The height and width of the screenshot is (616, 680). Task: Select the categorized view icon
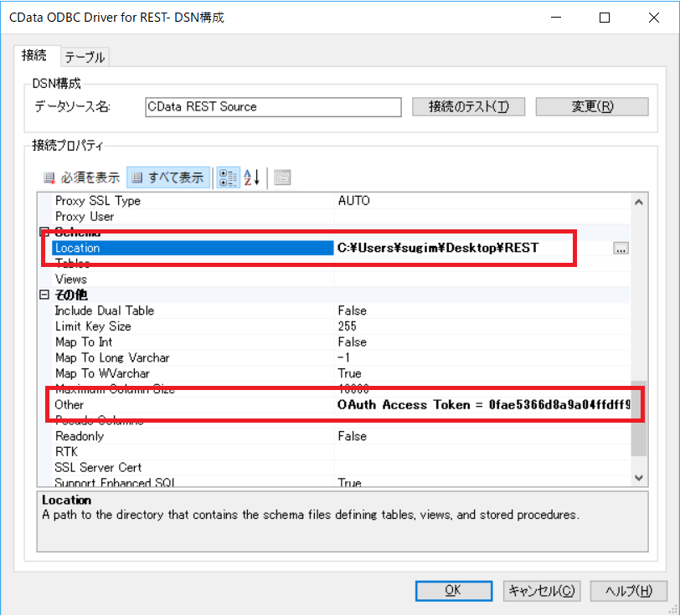click(x=228, y=177)
